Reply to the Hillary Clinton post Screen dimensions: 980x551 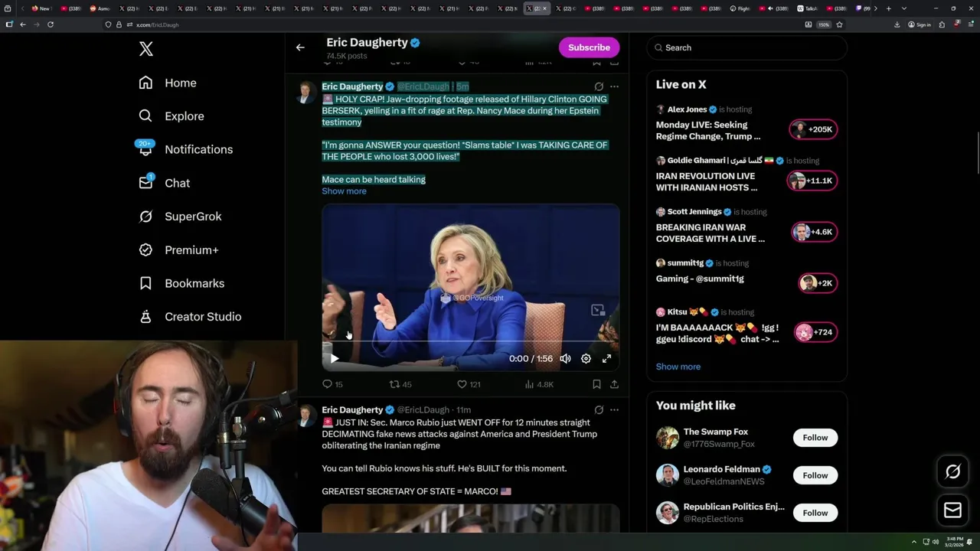(332, 384)
